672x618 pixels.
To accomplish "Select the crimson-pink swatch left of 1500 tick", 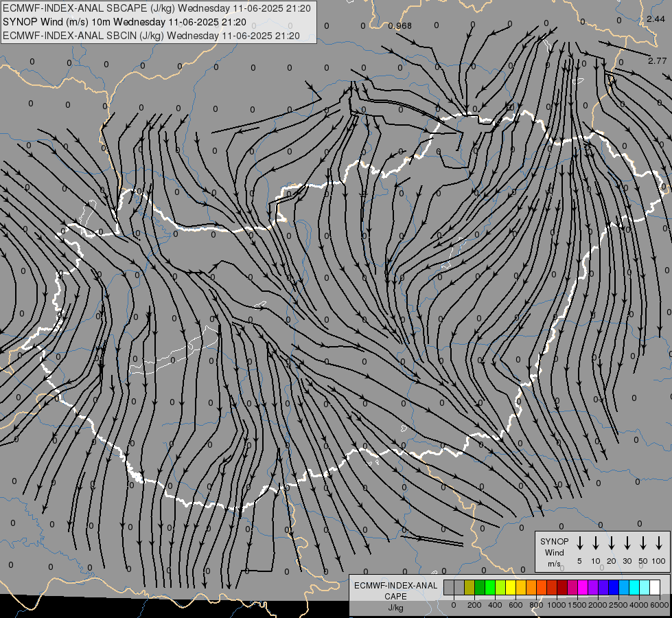I will point(572,587).
